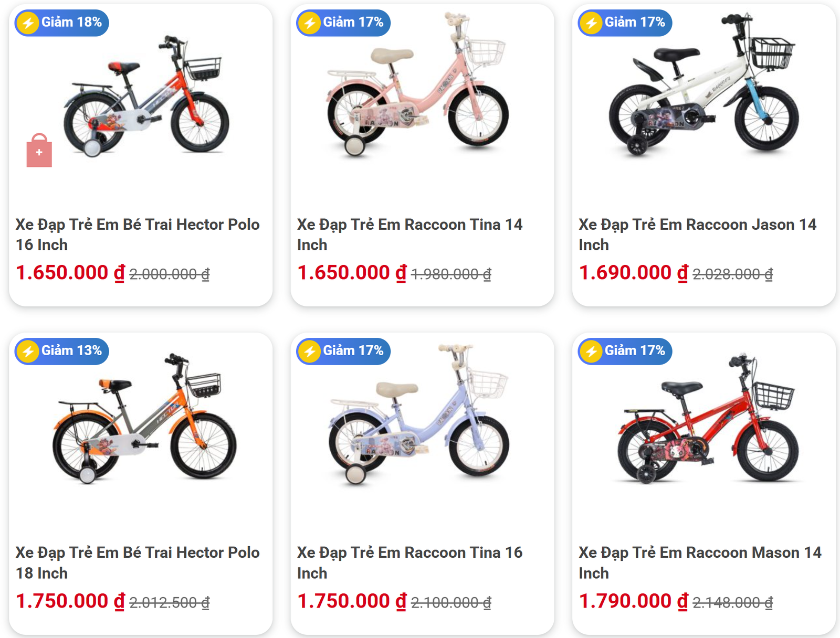Click lightning icon on Jason 14 discount badge
Screen dimensions: 840x638
pos(591,23)
